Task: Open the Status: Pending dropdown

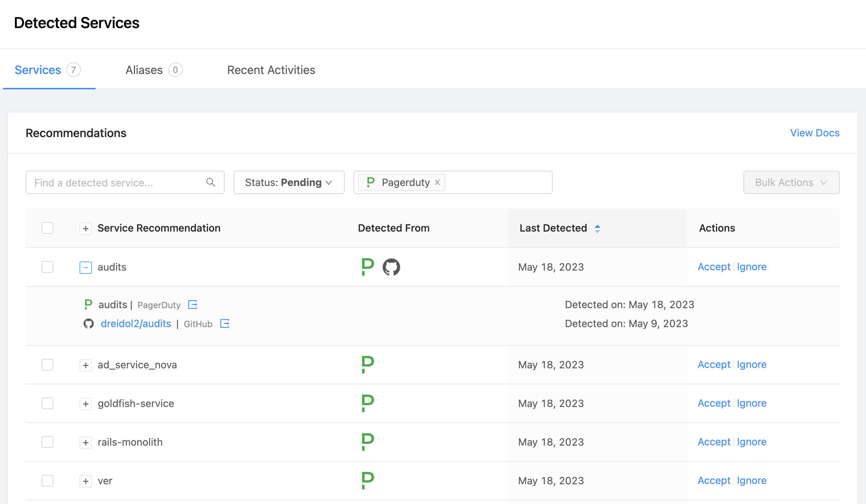Action: coord(289,182)
